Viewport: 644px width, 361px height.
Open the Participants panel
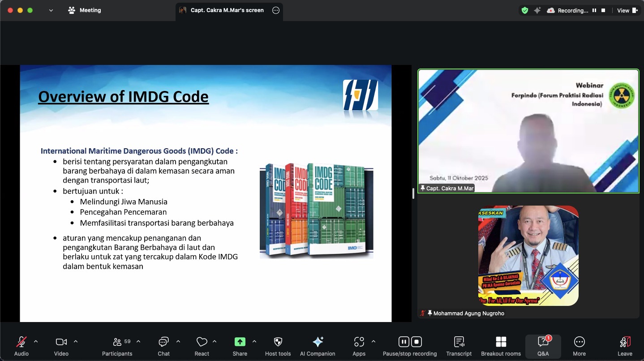(x=117, y=342)
